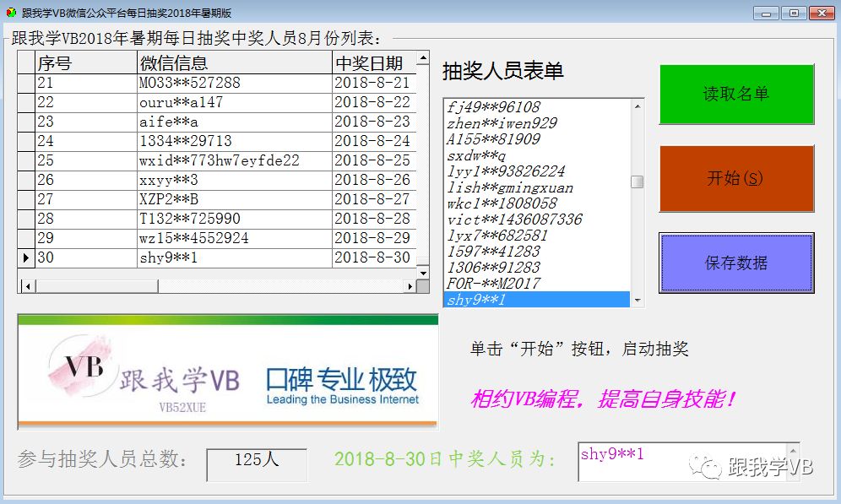
Task: Select fj49**96108 in participant list
Action: [537, 107]
